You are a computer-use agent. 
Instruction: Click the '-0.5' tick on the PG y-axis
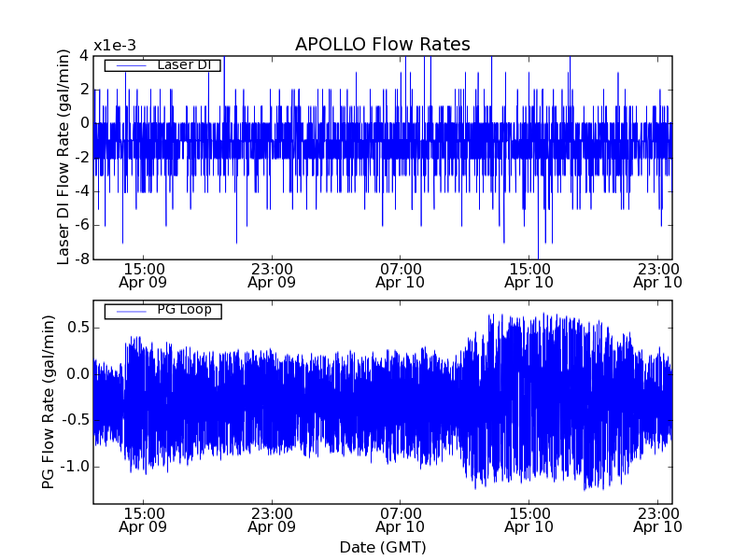click(75, 421)
